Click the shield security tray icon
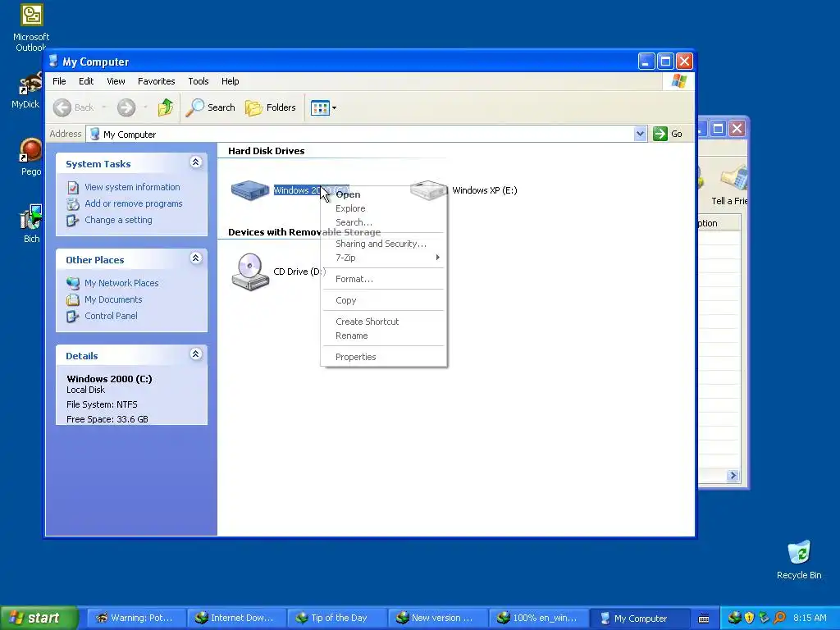The width and height of the screenshot is (840, 630). point(749,618)
